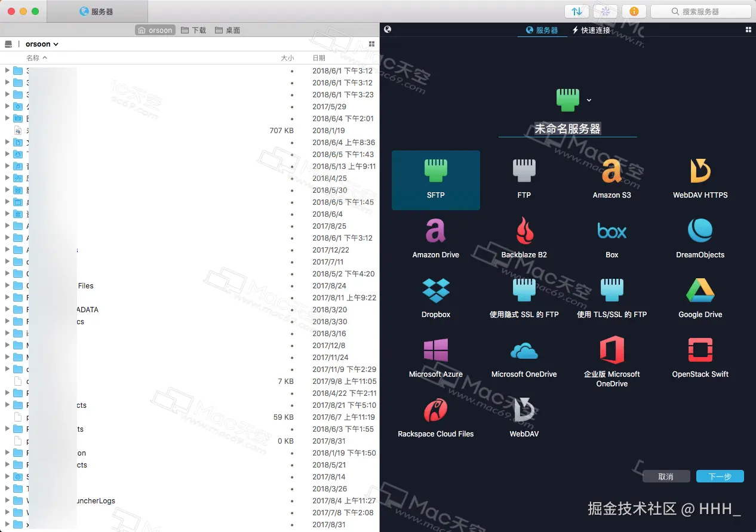The height and width of the screenshot is (532, 756).
Task: Expand the folder dated 2018/6/4 下午2:01
Action: coord(7,118)
